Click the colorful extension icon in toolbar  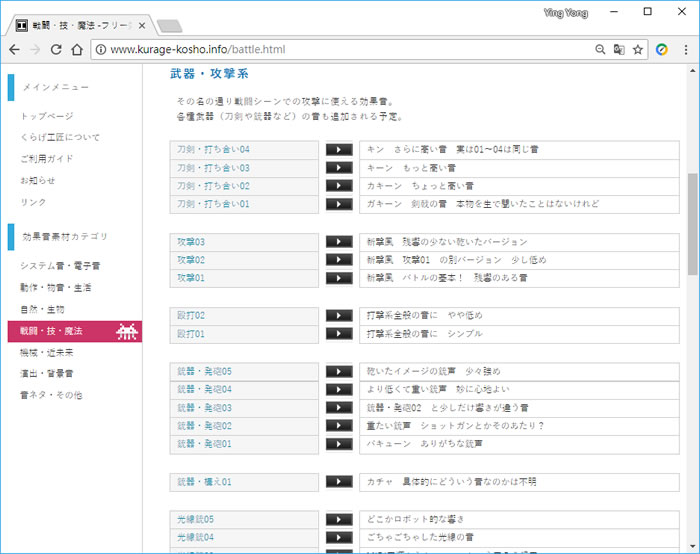pyautogui.click(x=662, y=49)
